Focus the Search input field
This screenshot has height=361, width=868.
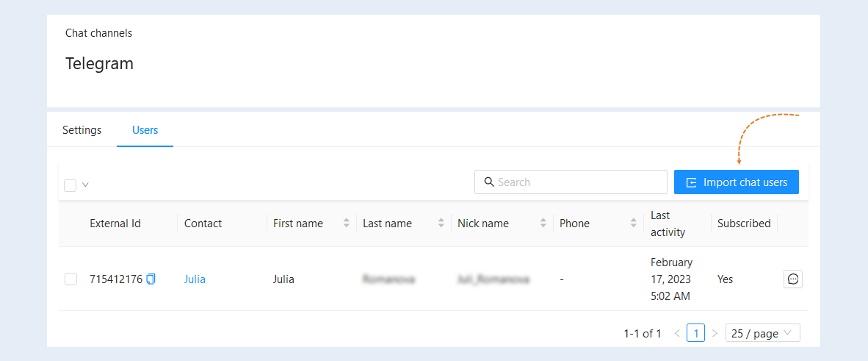click(571, 182)
